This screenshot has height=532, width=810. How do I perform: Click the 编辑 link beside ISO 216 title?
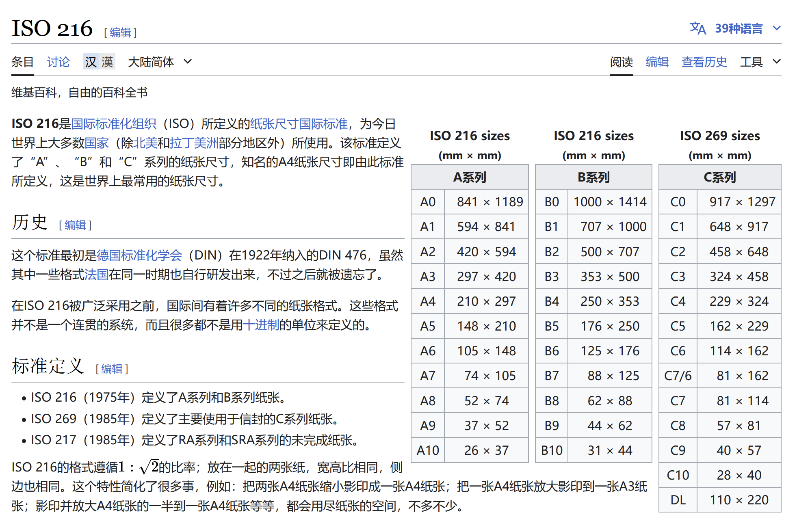(120, 32)
